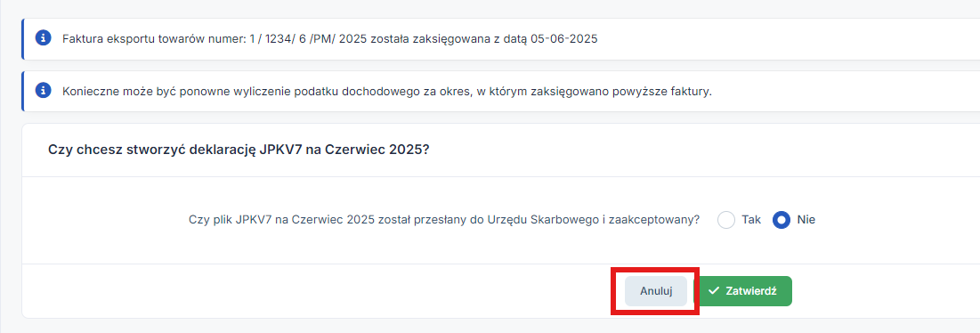This screenshot has height=333, width=980.
Task: Click the question about Urząd Skarbowy acceptance
Action: (x=444, y=220)
